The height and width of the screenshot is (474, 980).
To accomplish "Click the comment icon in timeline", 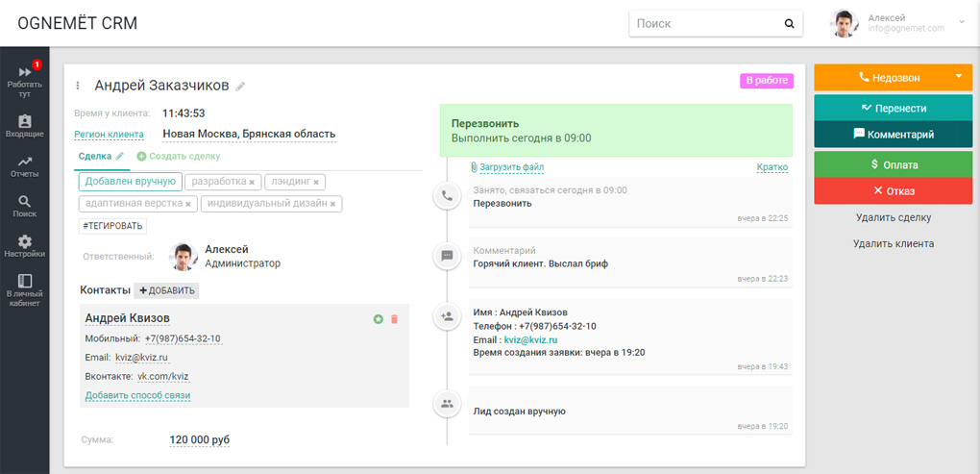I will (x=447, y=256).
